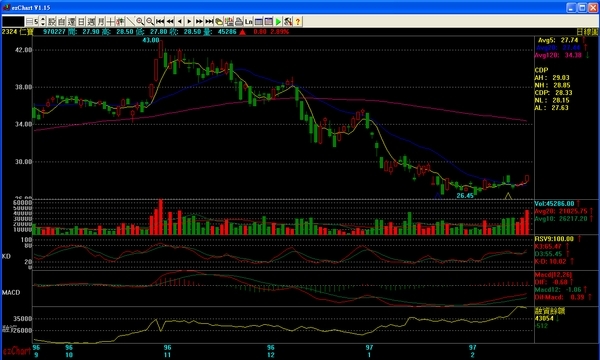
Task: Click the RSV9:100.00 readout
Action: [x=554, y=239]
